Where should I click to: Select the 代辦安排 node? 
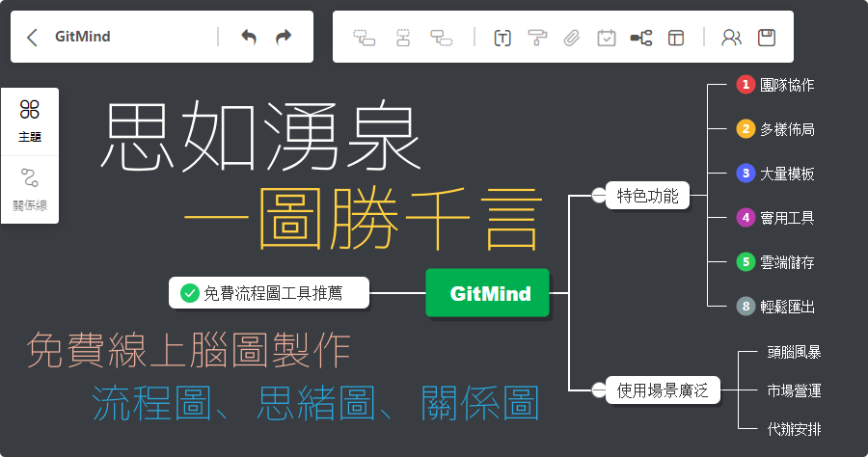point(794,429)
